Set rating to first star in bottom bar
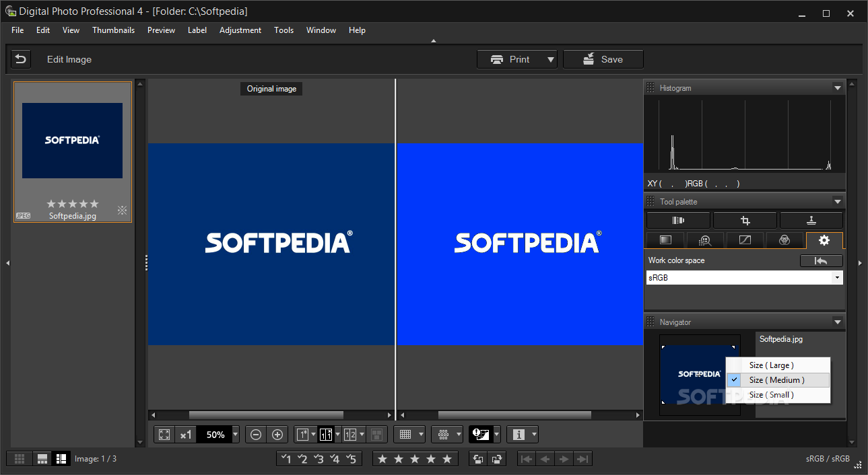Image resolution: width=868 pixels, height=475 pixels. point(382,459)
